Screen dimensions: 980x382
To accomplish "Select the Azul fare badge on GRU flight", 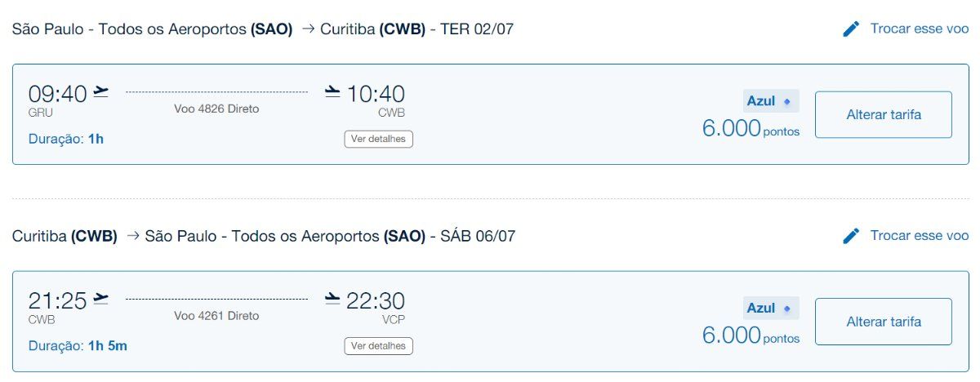I will (770, 102).
